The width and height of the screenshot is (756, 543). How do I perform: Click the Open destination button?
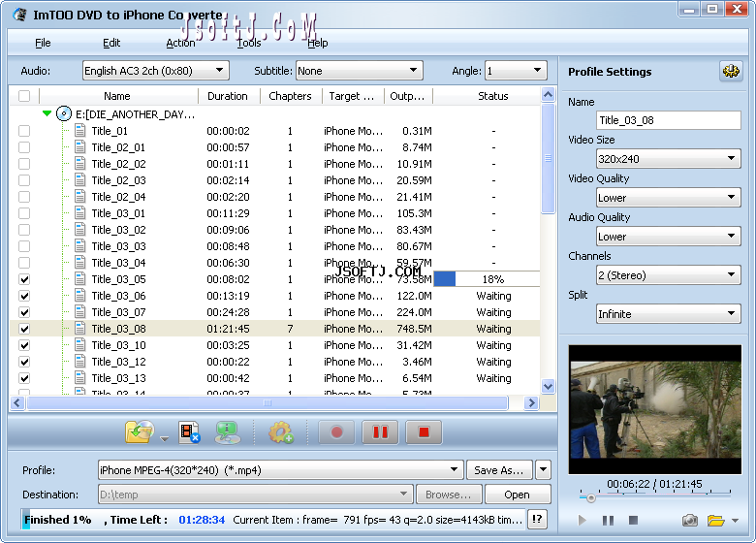pyautogui.click(x=518, y=495)
